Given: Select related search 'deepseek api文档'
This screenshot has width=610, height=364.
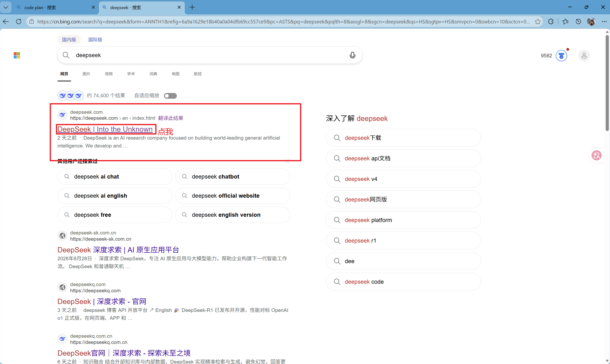Looking at the screenshot, I should [403, 158].
